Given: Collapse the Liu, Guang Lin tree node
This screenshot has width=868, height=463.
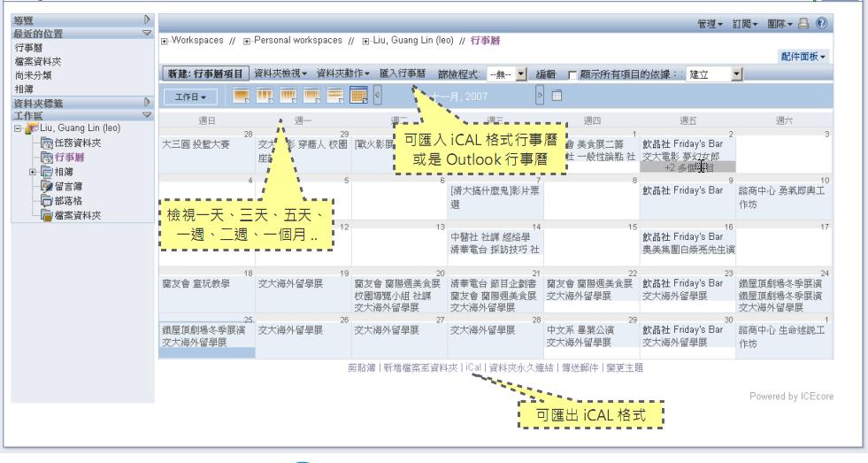Looking at the screenshot, I should (x=18, y=128).
